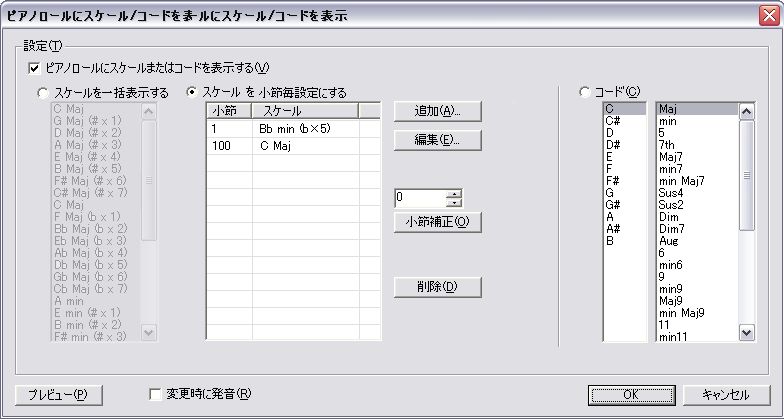
Task: Select root note F in chord list
Action: tap(624, 169)
